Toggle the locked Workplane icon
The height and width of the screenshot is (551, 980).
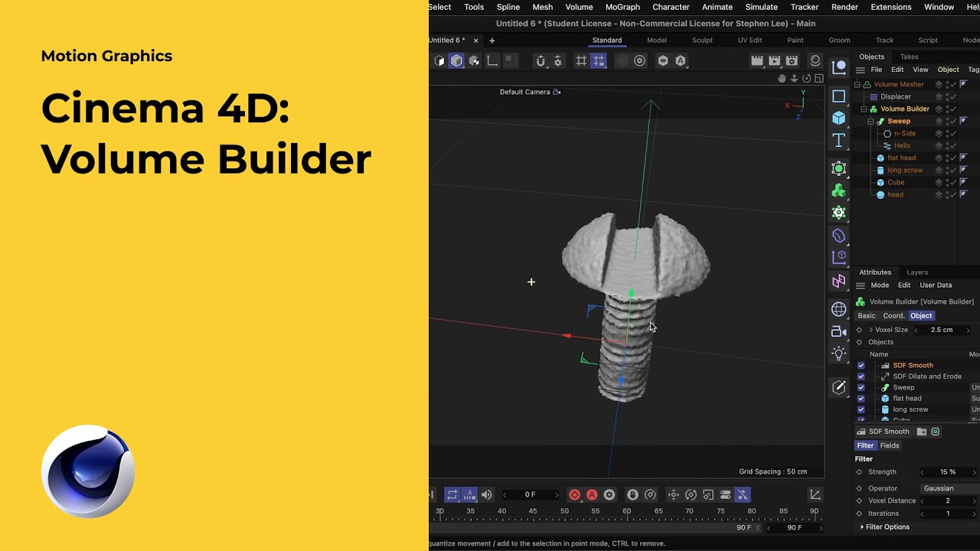coord(599,60)
